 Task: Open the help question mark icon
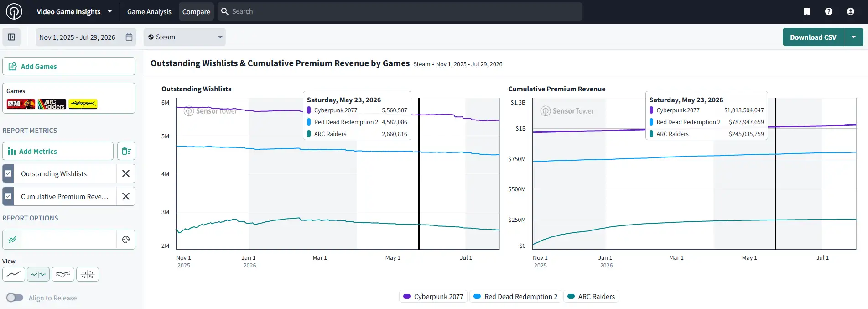[829, 11]
